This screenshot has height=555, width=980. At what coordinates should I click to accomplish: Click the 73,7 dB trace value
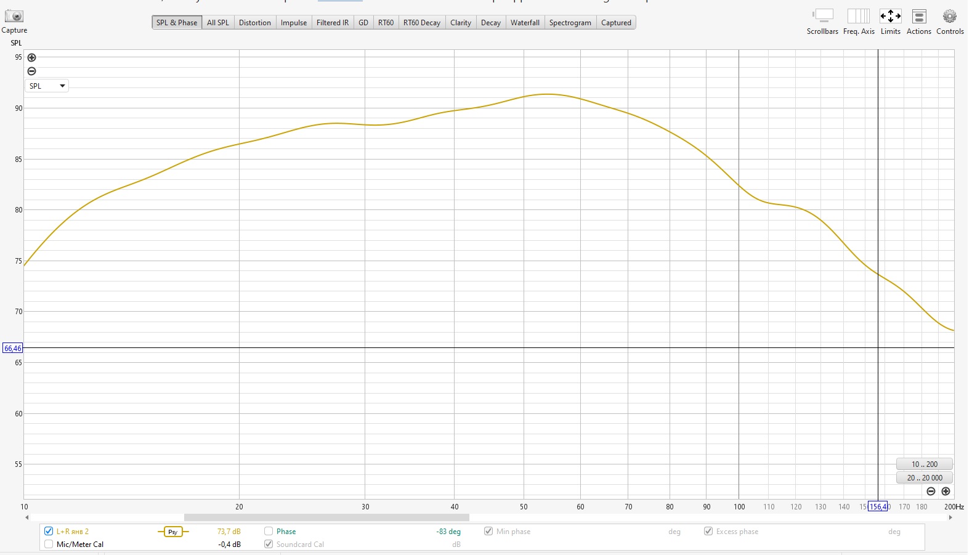[229, 532]
